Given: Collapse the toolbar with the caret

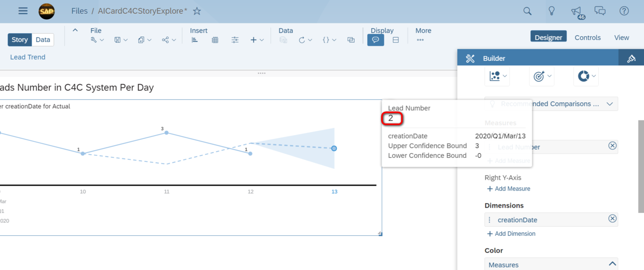Looking at the screenshot, I should point(75,30).
